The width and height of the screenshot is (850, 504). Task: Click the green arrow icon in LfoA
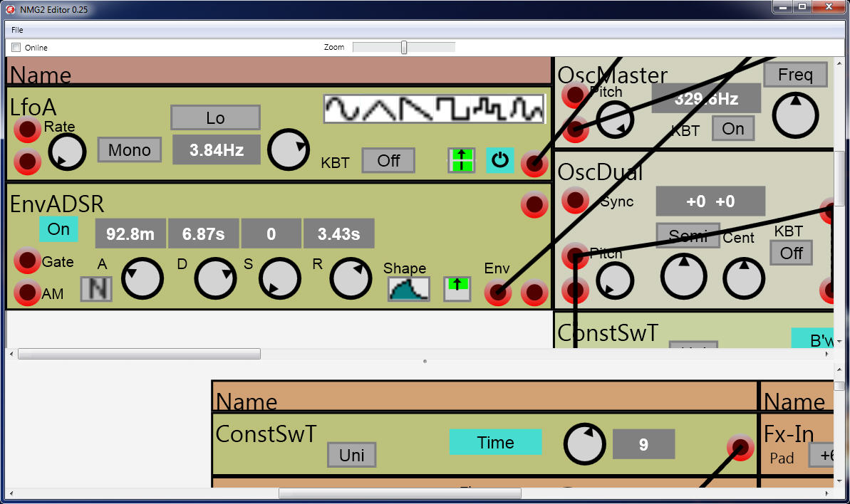(461, 160)
